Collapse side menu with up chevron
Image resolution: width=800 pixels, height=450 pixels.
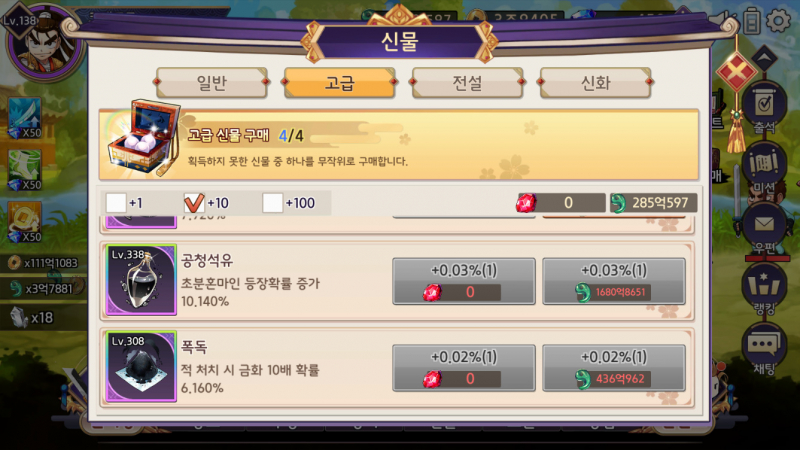(x=764, y=57)
